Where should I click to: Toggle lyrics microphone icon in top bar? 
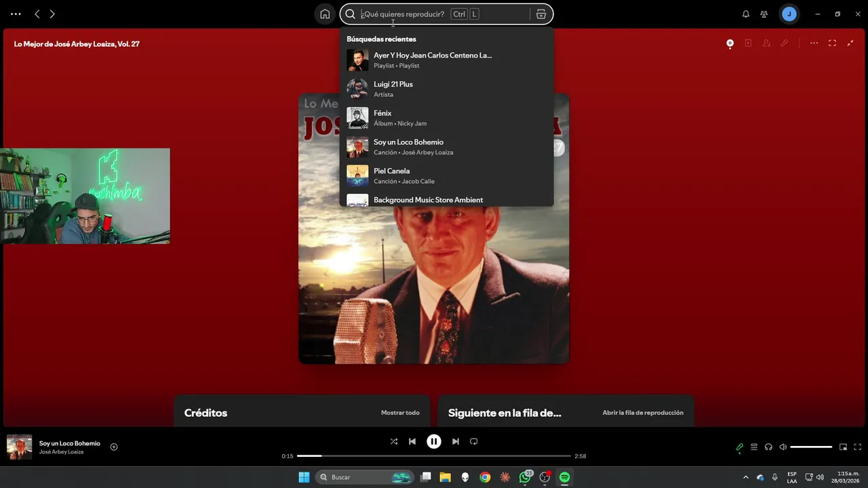click(x=785, y=43)
